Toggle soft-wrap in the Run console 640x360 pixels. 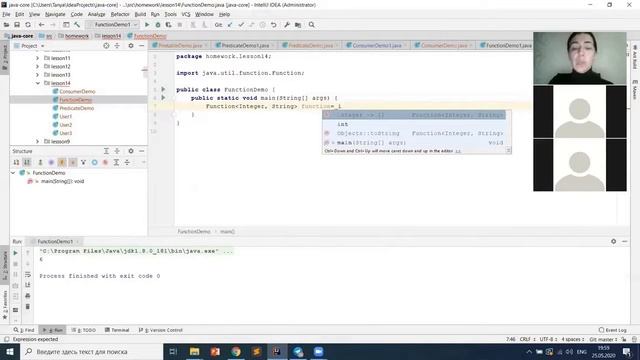28,274
